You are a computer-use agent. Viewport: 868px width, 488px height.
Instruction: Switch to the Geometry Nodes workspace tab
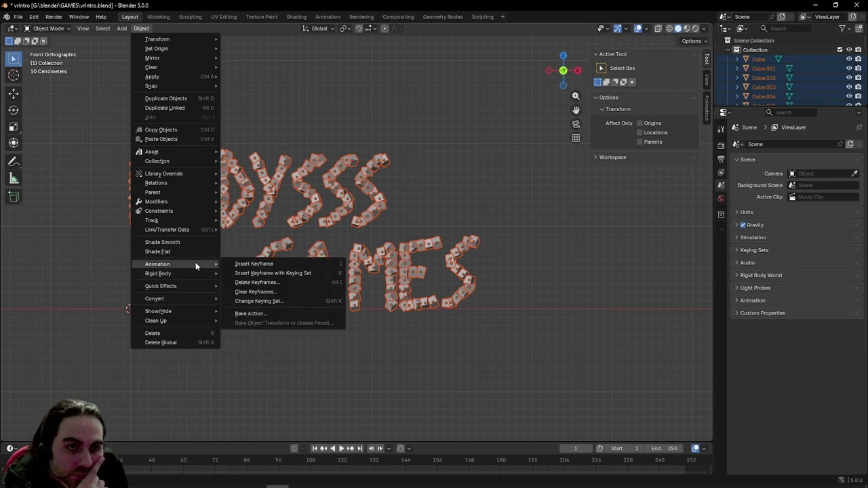click(443, 17)
